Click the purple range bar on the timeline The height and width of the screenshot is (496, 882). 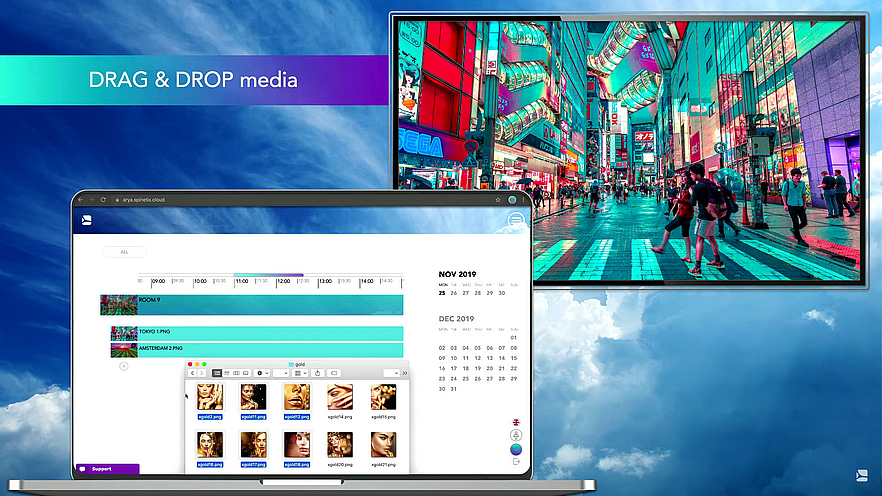268,275
